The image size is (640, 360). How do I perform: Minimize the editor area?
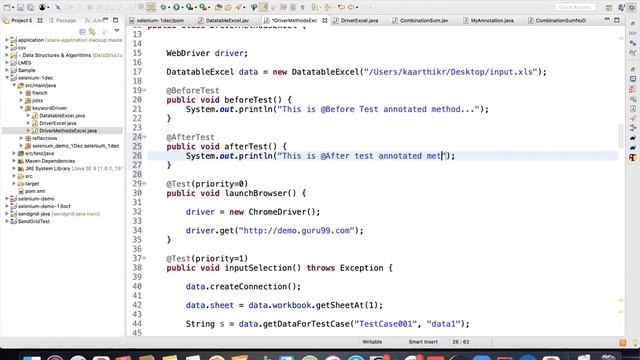(x=607, y=20)
